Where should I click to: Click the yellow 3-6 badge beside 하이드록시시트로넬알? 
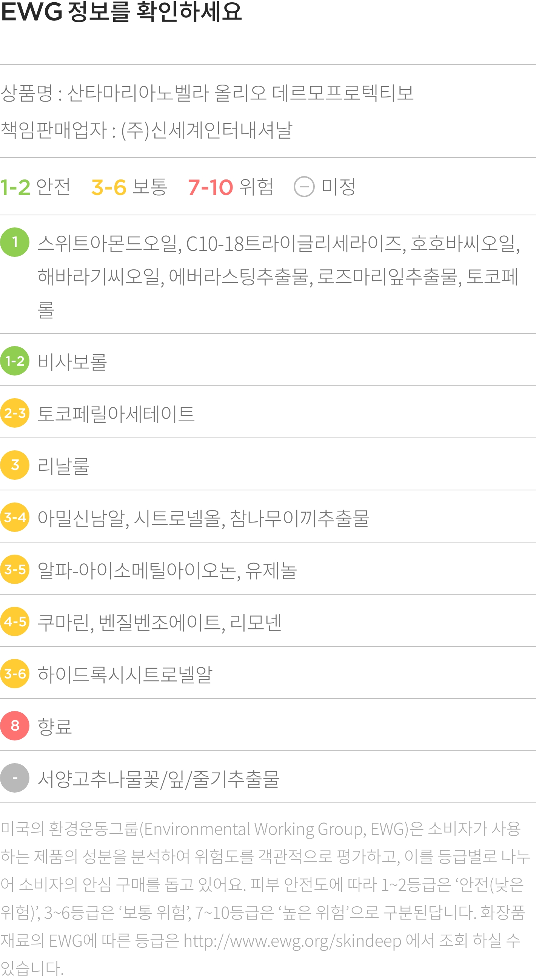coord(15,673)
